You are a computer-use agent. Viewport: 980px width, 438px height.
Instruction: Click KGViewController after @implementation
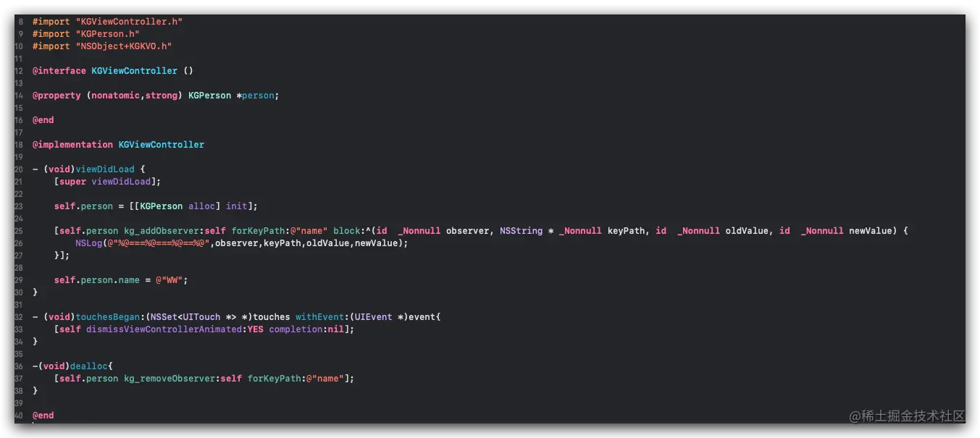tap(161, 145)
